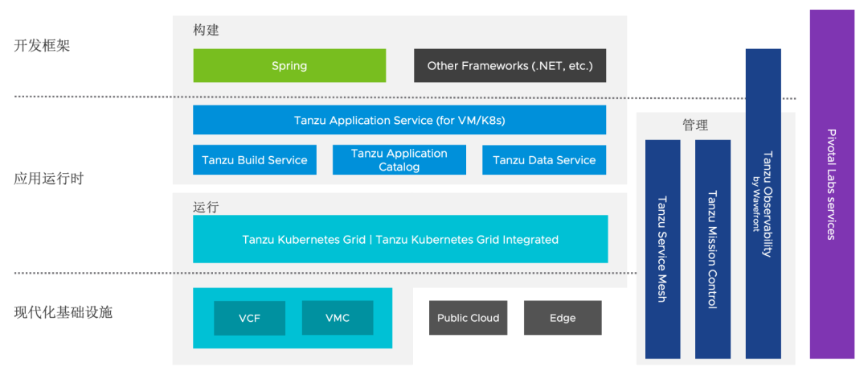Click the 应用运行时 label

coord(49,179)
